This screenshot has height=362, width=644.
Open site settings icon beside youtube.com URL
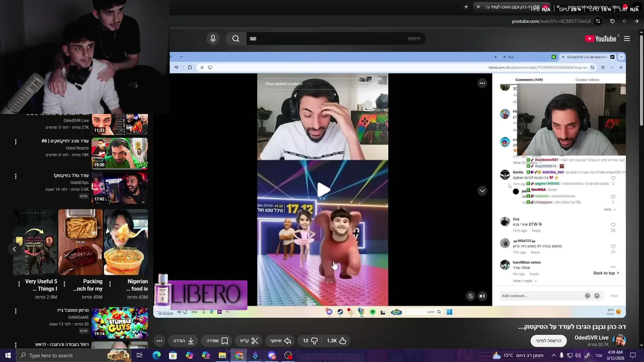point(598,21)
